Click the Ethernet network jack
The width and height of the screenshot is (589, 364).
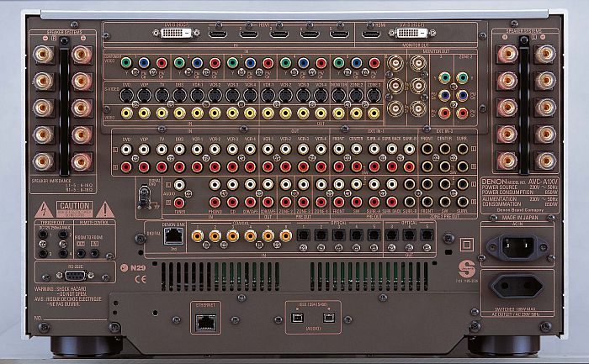click(203, 320)
